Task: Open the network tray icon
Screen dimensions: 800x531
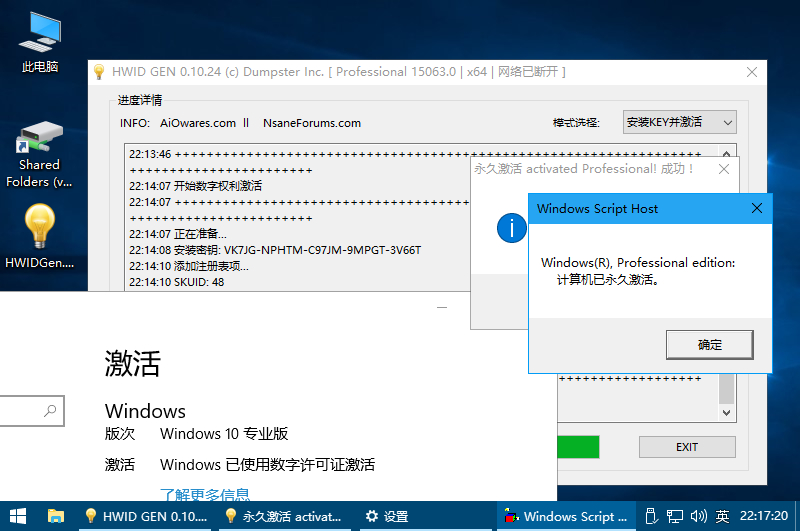Action: 674,516
